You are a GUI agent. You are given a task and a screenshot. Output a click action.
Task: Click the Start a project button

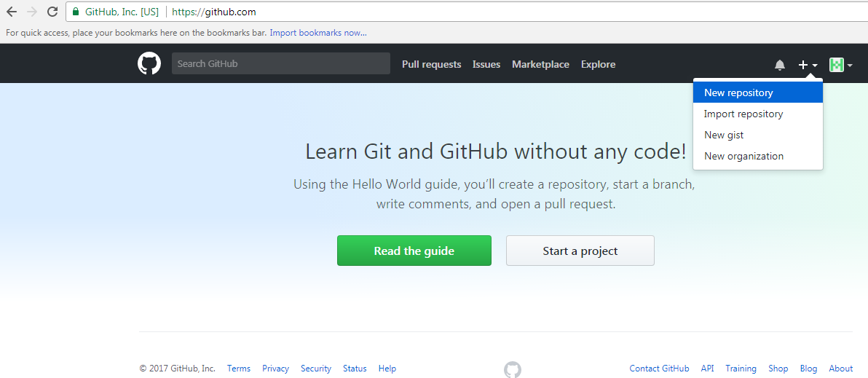[580, 251]
